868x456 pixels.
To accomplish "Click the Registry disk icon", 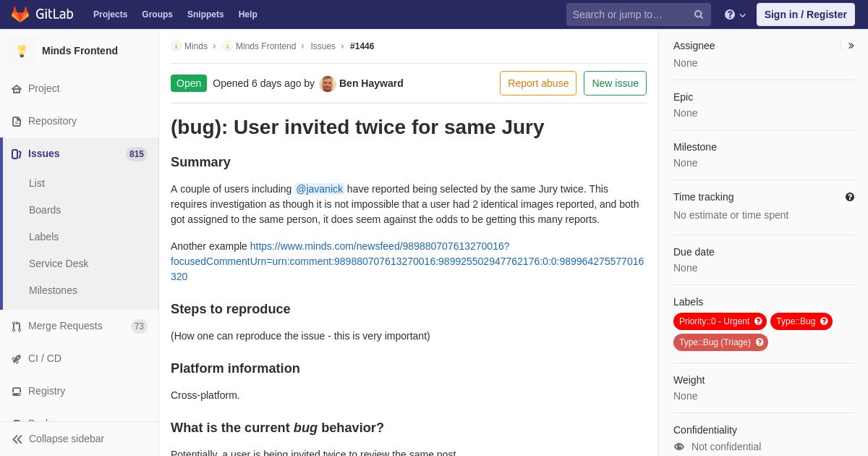I will click(17, 392).
